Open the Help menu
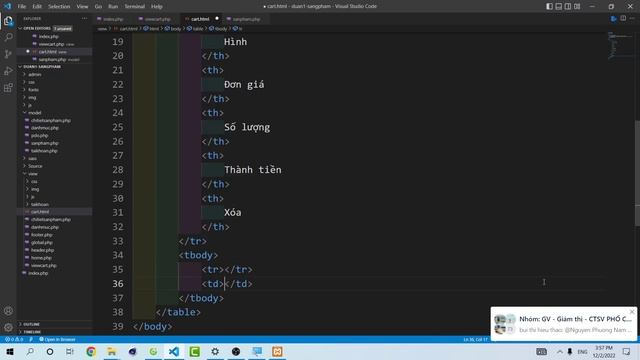 point(157,7)
